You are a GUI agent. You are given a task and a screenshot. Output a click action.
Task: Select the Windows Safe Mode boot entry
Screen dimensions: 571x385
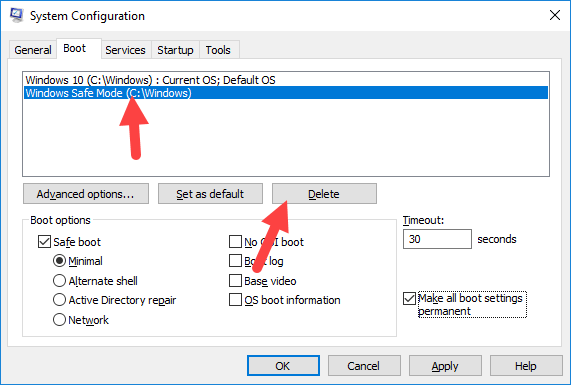pyautogui.click(x=286, y=93)
